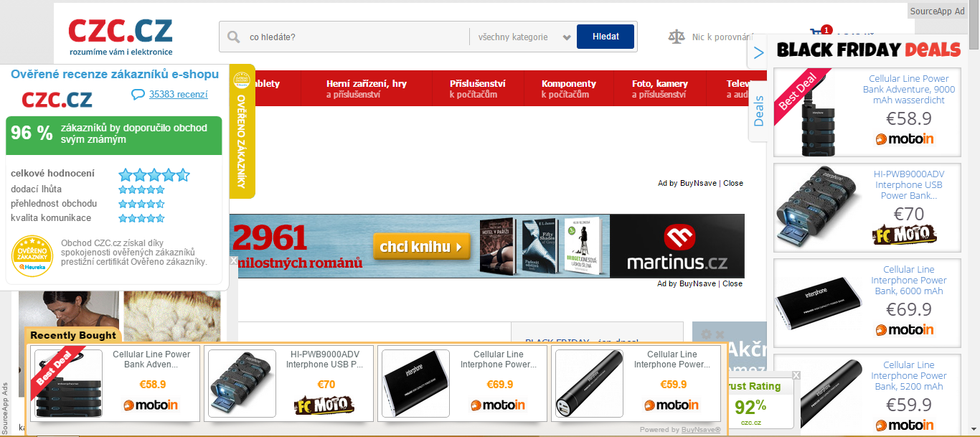This screenshot has height=437, width=980.
Task: Click Recently Bought item priced €69.9
Action: 463,385
